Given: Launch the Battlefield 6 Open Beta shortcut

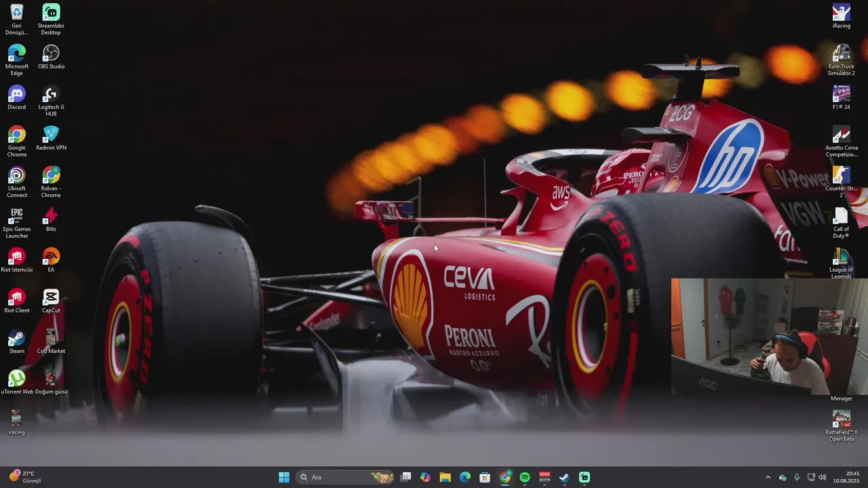Looking at the screenshot, I should 841,426.
